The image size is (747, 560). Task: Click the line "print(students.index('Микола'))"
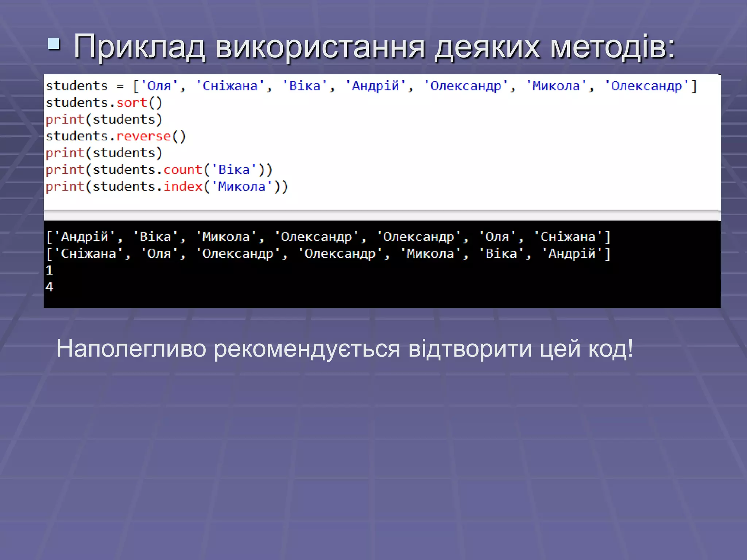click(167, 187)
